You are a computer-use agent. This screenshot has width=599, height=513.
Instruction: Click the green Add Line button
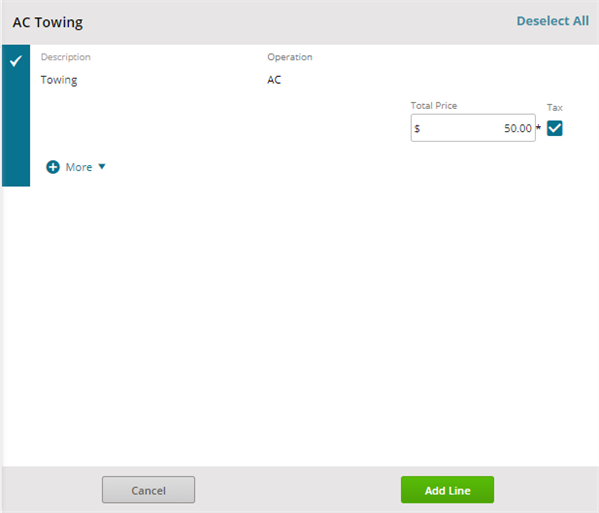pyautogui.click(x=447, y=490)
